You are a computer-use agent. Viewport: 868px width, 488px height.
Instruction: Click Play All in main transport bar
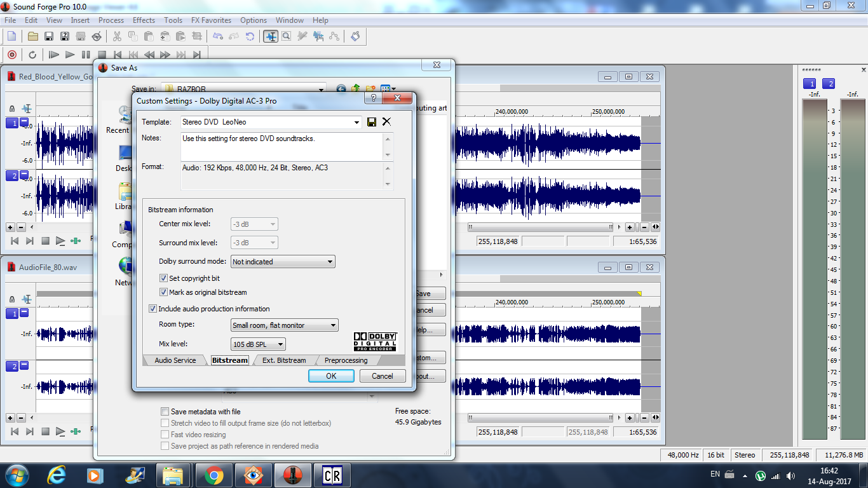tap(54, 55)
